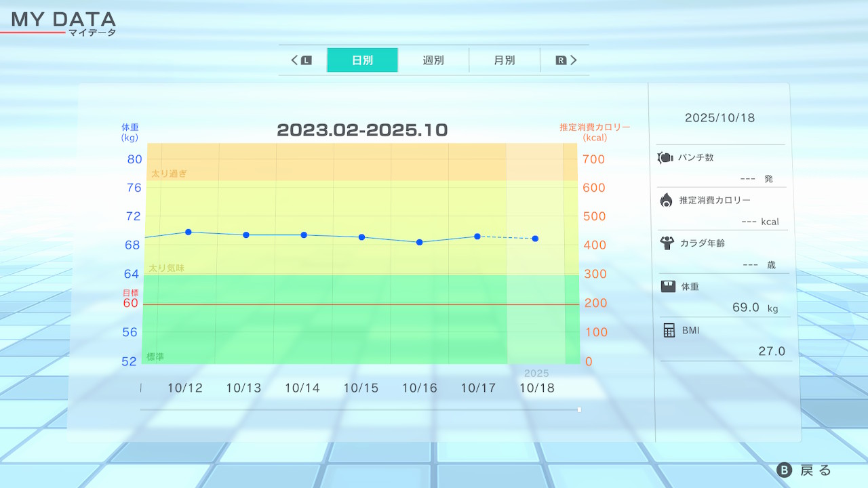Select the 10/12 weight data point
868x488 pixels.
(x=188, y=232)
